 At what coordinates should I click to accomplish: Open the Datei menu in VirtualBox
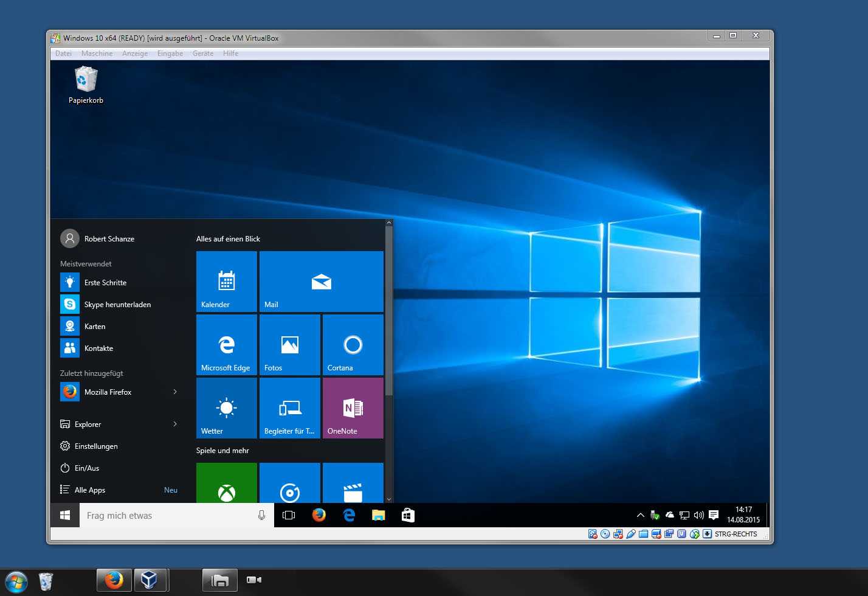click(x=63, y=54)
